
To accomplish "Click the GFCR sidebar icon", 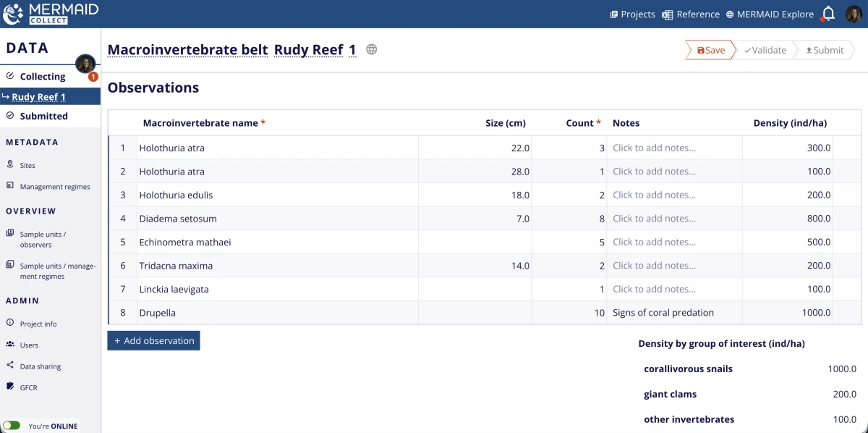I will (10, 387).
